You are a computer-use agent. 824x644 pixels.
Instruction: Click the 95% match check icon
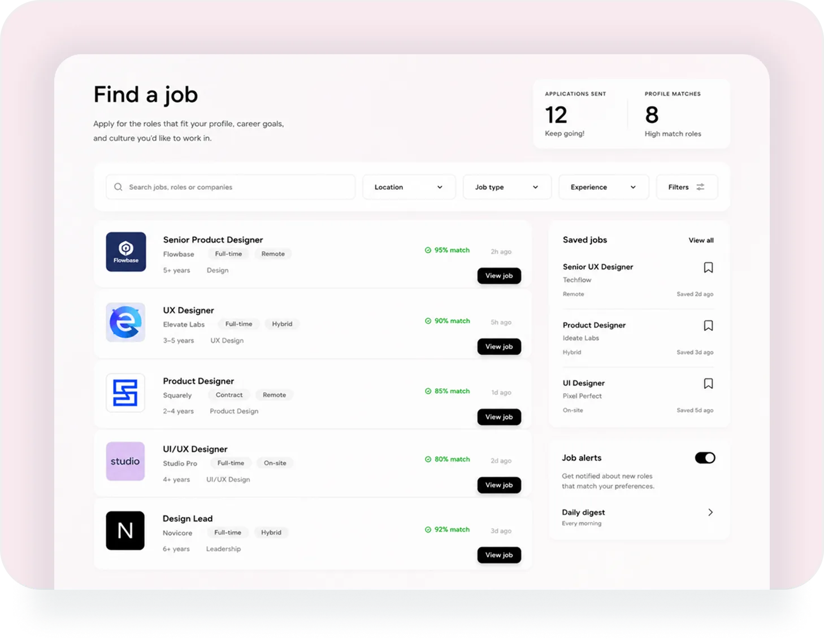pos(428,250)
